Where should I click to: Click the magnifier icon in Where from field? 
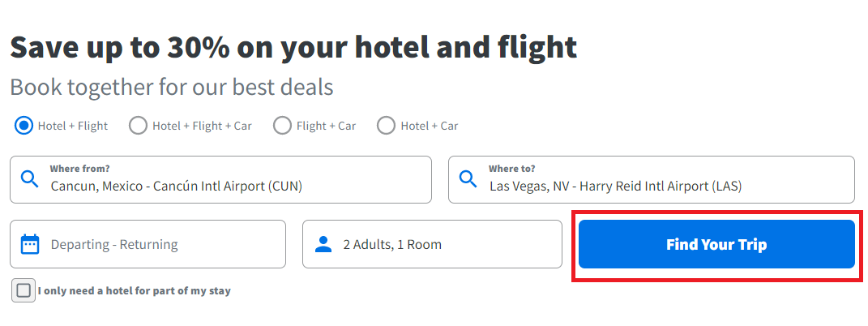coord(29,179)
